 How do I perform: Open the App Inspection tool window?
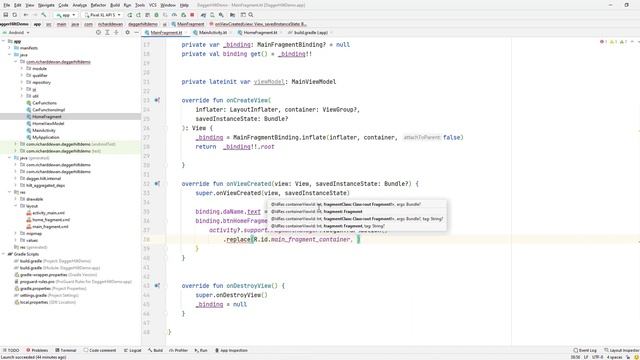point(231,350)
